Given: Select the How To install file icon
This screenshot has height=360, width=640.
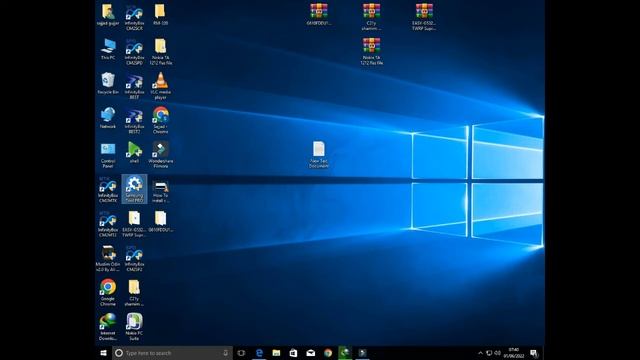Looking at the screenshot, I should (160, 192).
